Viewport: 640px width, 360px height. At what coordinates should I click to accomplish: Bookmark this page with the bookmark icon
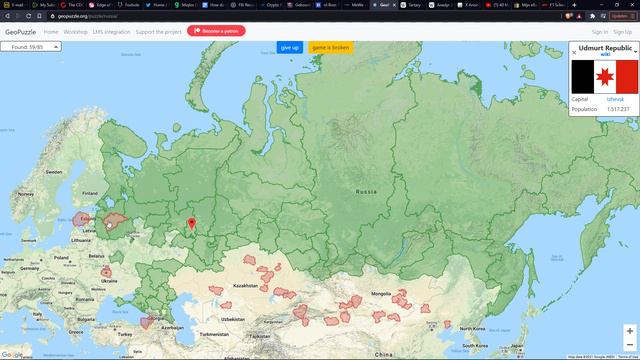[x=39, y=16]
